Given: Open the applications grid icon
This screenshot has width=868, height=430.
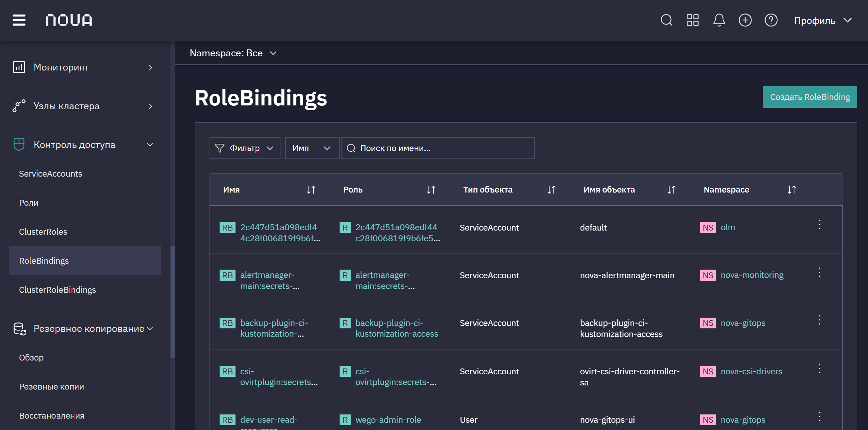Looking at the screenshot, I should point(693,20).
